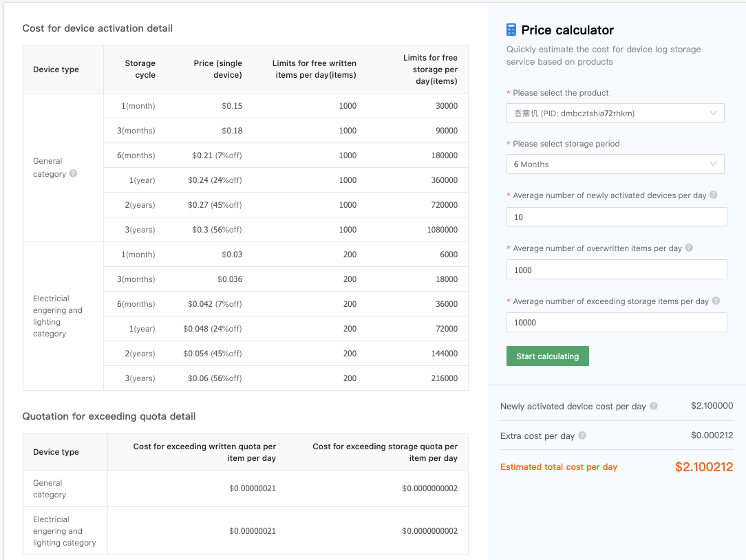Click help icon beside exceeding storage items label
Viewport: 746px width, 560px height.
pyautogui.click(x=716, y=301)
